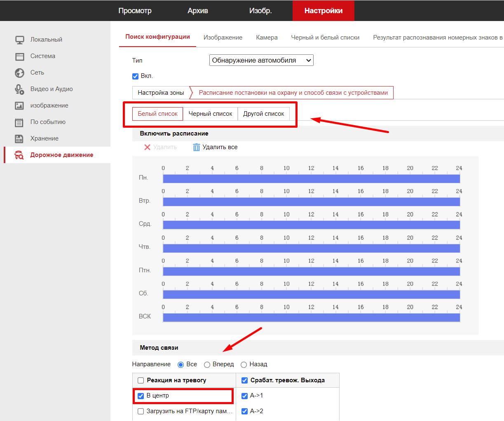Enable 'Загрузить на FTP' checkbox

click(141, 411)
